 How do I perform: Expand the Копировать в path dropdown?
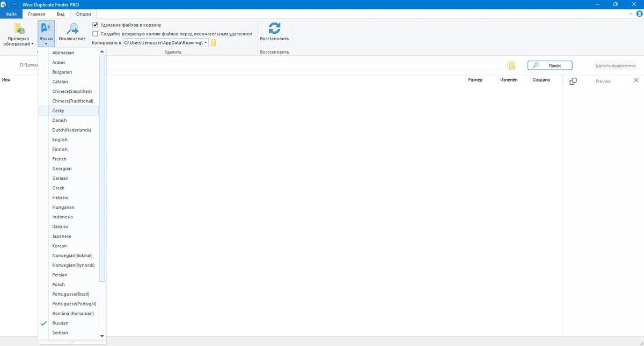[x=206, y=43]
